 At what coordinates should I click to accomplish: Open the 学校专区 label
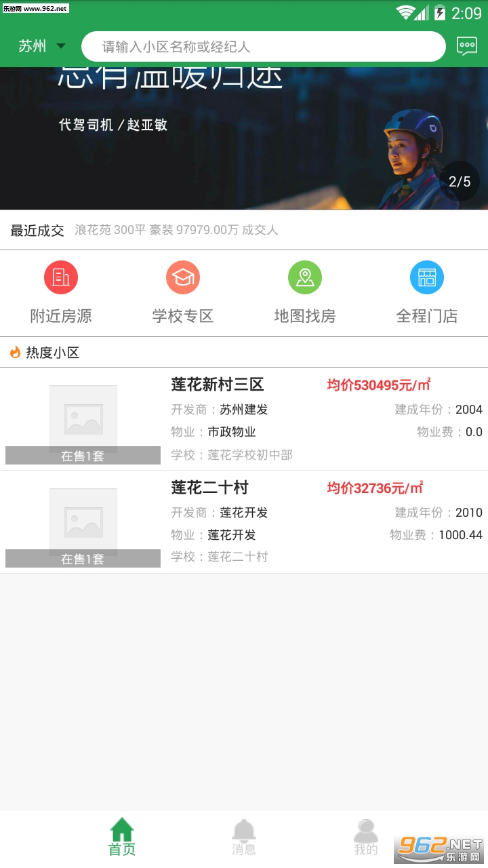pos(183,316)
